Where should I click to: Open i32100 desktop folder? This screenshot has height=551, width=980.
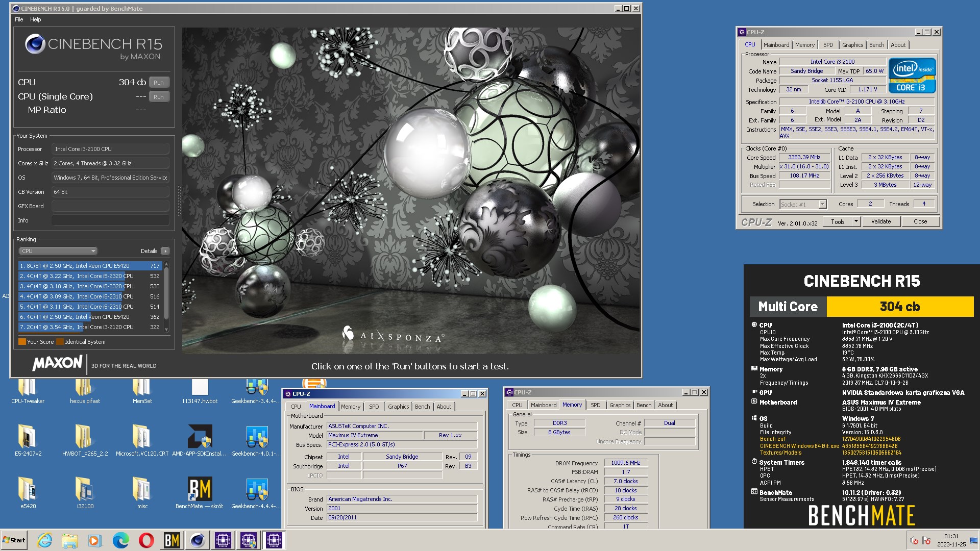(x=85, y=493)
